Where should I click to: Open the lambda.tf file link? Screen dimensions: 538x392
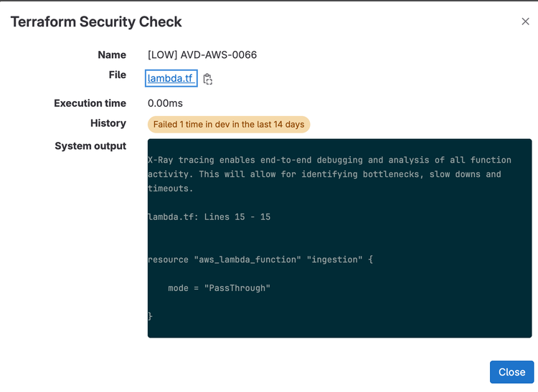click(x=171, y=78)
